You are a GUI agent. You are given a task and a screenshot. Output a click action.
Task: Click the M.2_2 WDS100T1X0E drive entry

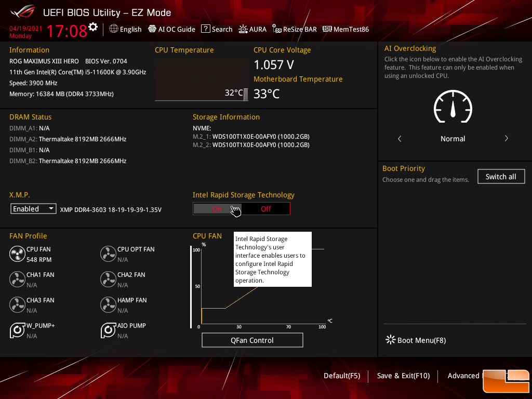tap(251, 145)
